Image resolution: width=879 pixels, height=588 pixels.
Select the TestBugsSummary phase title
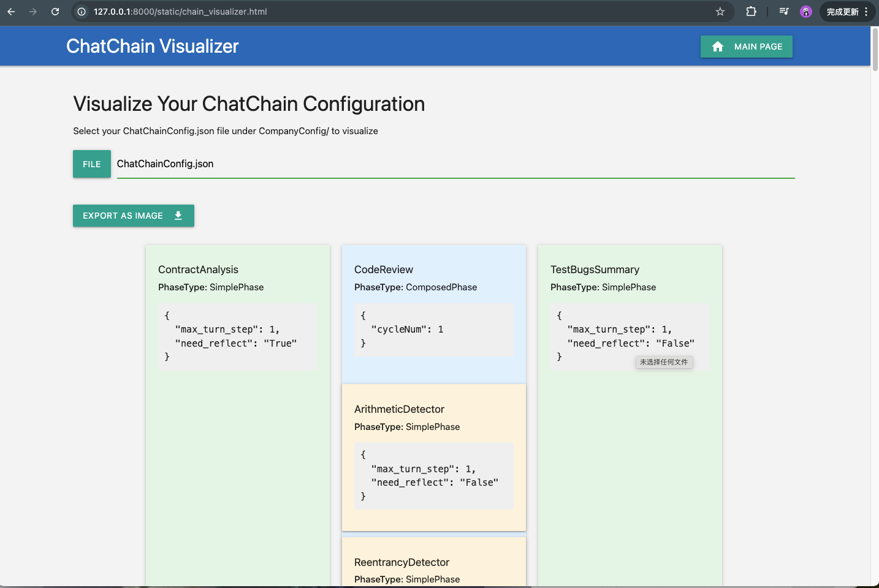point(595,269)
